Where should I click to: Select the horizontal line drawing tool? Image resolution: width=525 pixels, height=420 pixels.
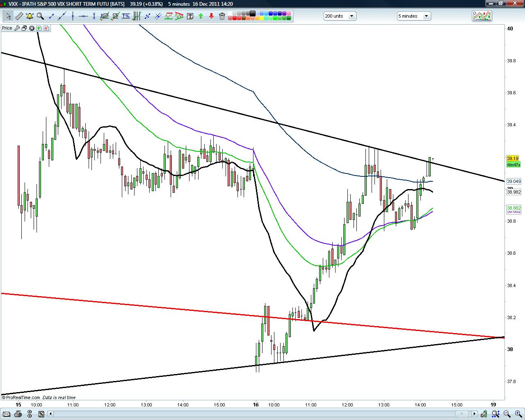click(x=83, y=16)
